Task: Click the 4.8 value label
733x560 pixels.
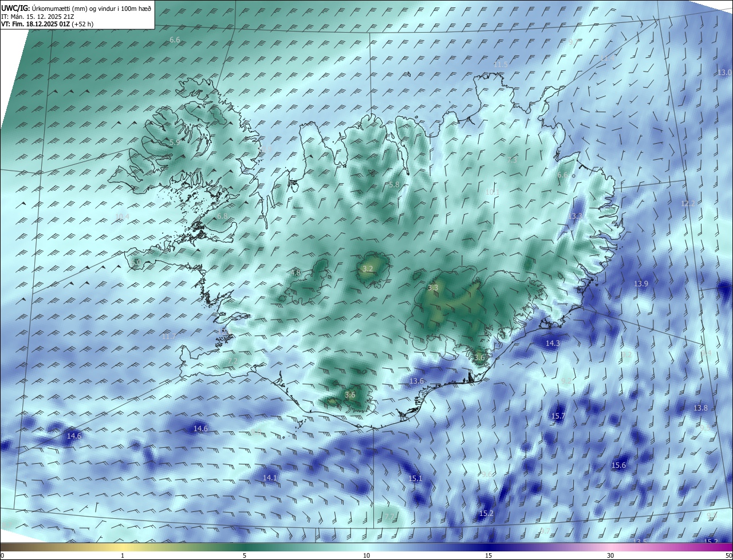Action: tap(295, 273)
